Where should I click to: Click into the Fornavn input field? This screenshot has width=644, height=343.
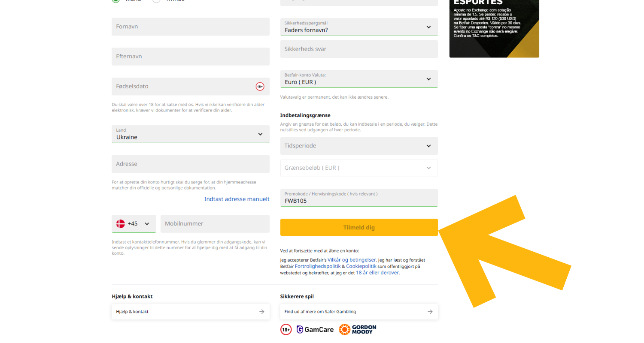(190, 27)
